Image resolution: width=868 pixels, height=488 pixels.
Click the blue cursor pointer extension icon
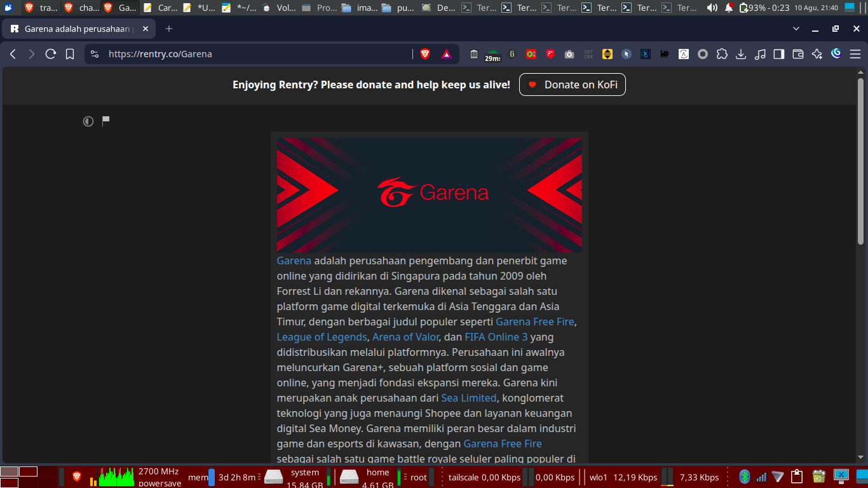(627, 54)
